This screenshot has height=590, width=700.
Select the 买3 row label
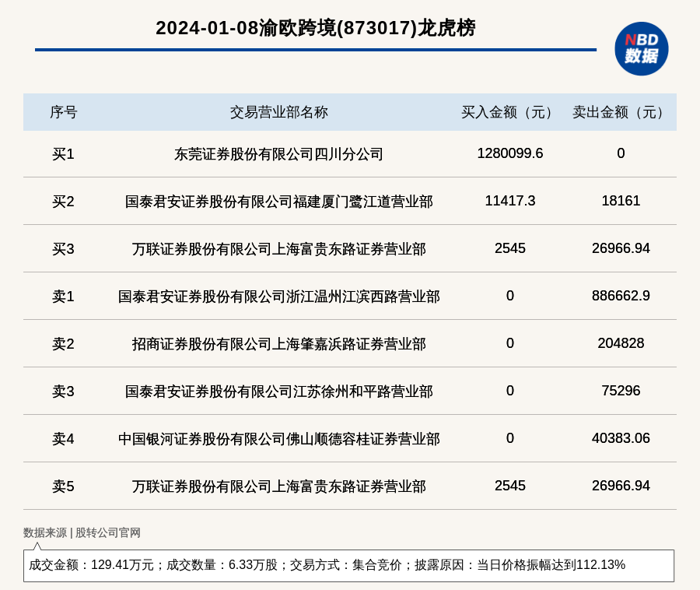[63, 249]
